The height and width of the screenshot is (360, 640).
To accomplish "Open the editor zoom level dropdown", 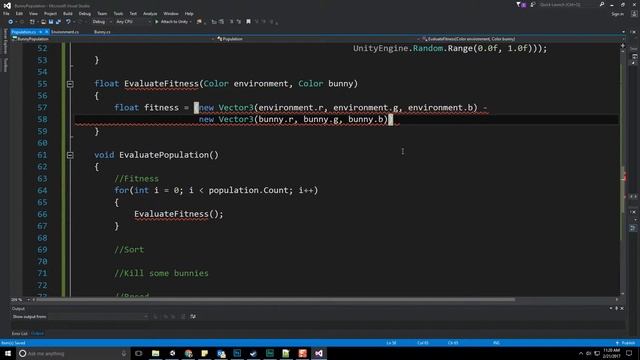I will coord(20,300).
